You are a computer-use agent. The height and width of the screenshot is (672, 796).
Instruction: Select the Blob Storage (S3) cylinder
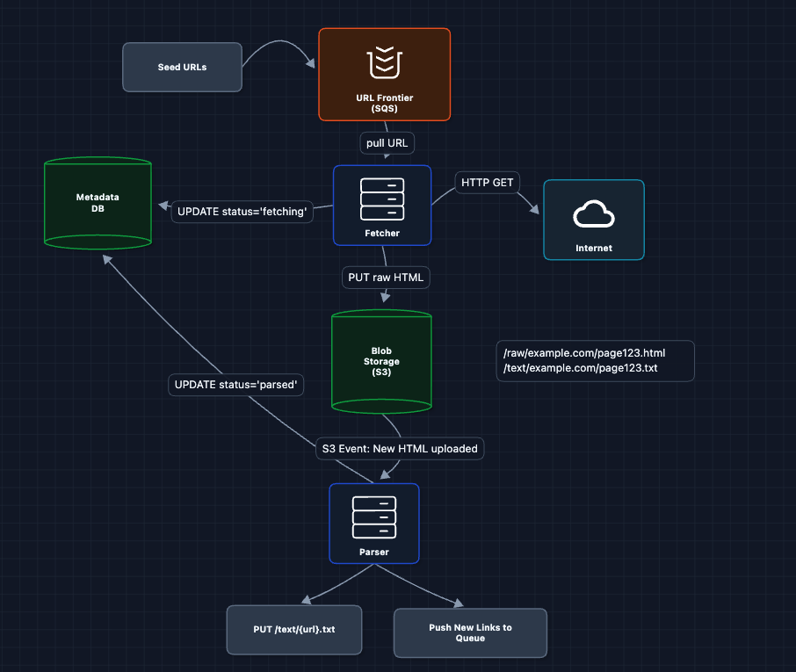point(381,361)
